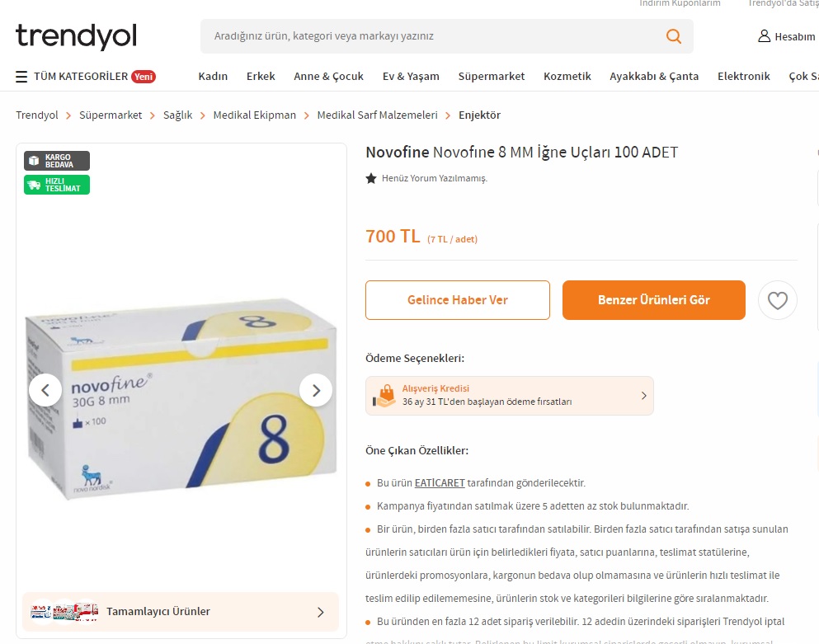
Task: Open the EATİCARET seller link
Action: (440, 483)
